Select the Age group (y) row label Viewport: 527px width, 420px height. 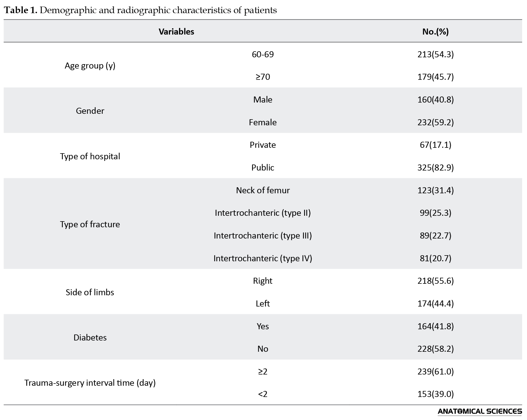(x=90, y=66)
